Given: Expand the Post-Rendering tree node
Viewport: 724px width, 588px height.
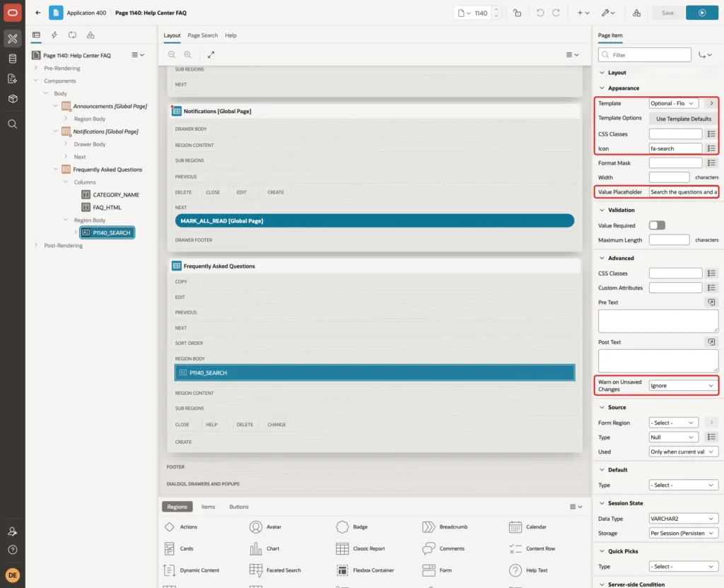Looking at the screenshot, I should [x=35, y=245].
